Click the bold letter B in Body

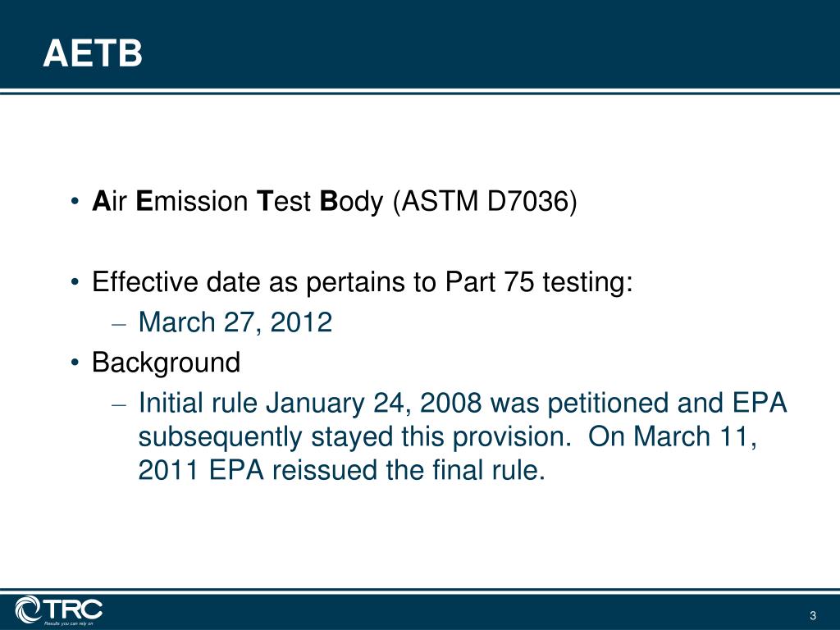pos(328,202)
